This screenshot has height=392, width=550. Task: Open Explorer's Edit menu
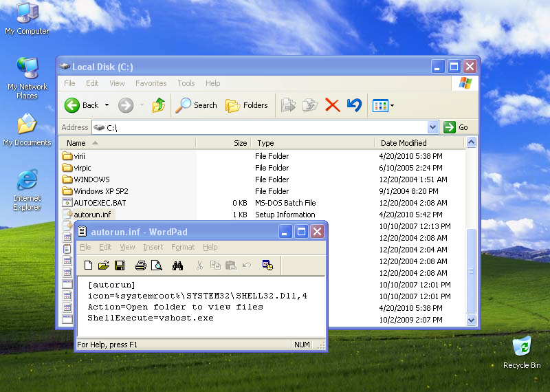click(x=92, y=83)
